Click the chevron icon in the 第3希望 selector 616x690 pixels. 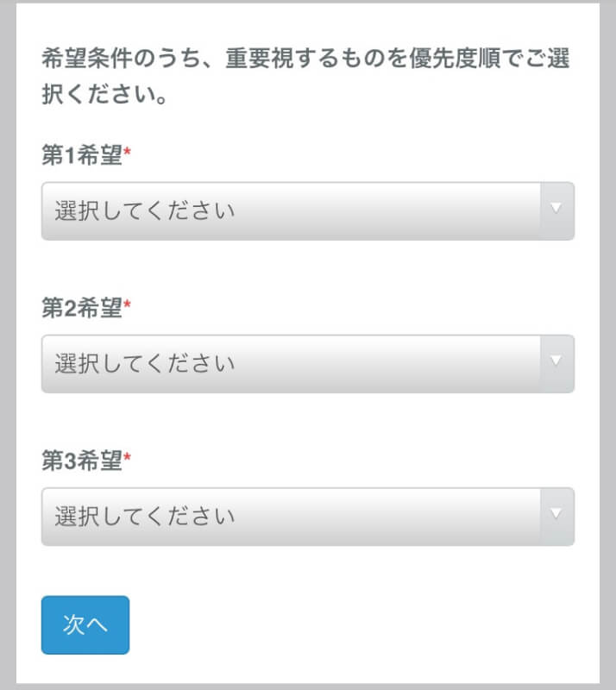tap(557, 516)
